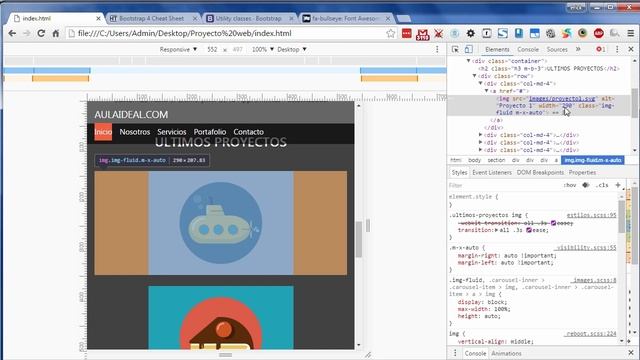The height and width of the screenshot is (360, 640).
Task: Click the Inicio nav link
Action: [x=103, y=132]
